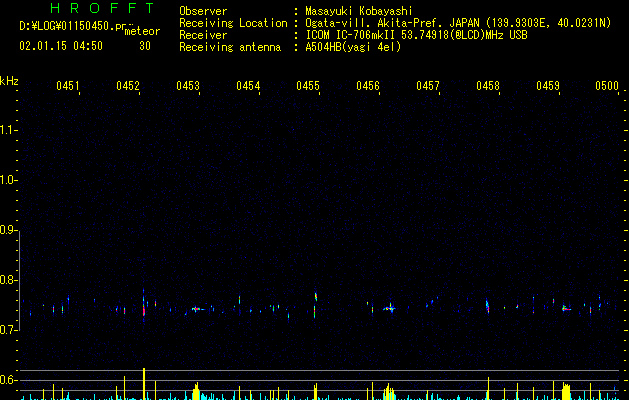Screen dimensions: 629x400
Task: Select the 0500 time marker
Action: (607, 86)
